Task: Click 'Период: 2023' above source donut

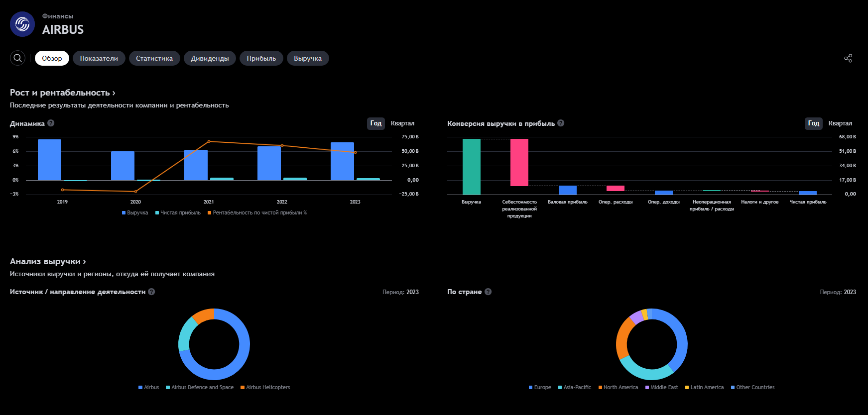Action: click(x=400, y=292)
